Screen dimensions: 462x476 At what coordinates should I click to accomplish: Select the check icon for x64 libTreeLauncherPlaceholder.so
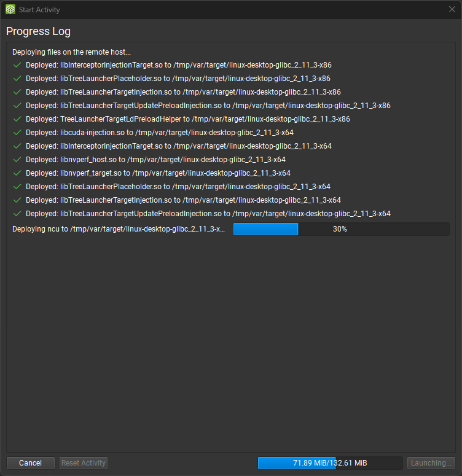[17, 187]
